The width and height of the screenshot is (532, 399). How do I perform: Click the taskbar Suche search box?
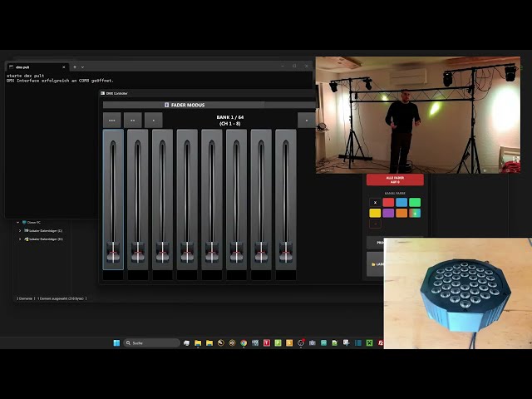151,343
